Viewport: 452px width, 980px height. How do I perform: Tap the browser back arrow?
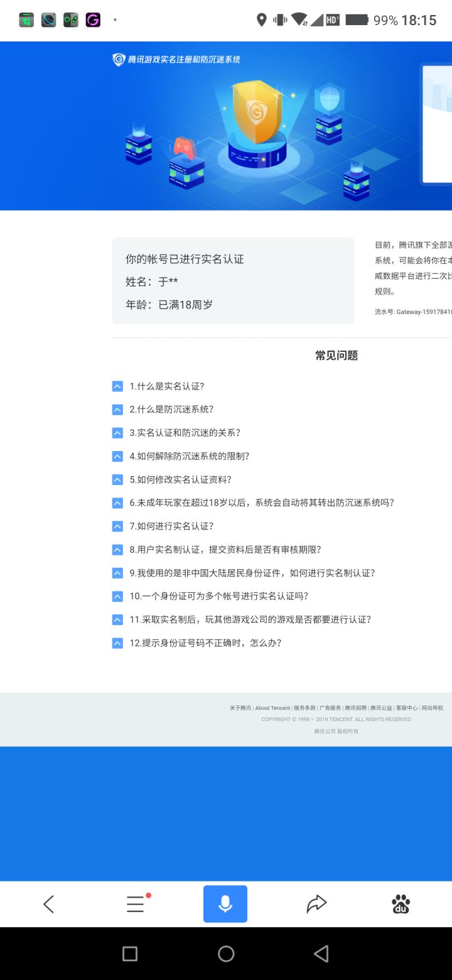coord(48,904)
